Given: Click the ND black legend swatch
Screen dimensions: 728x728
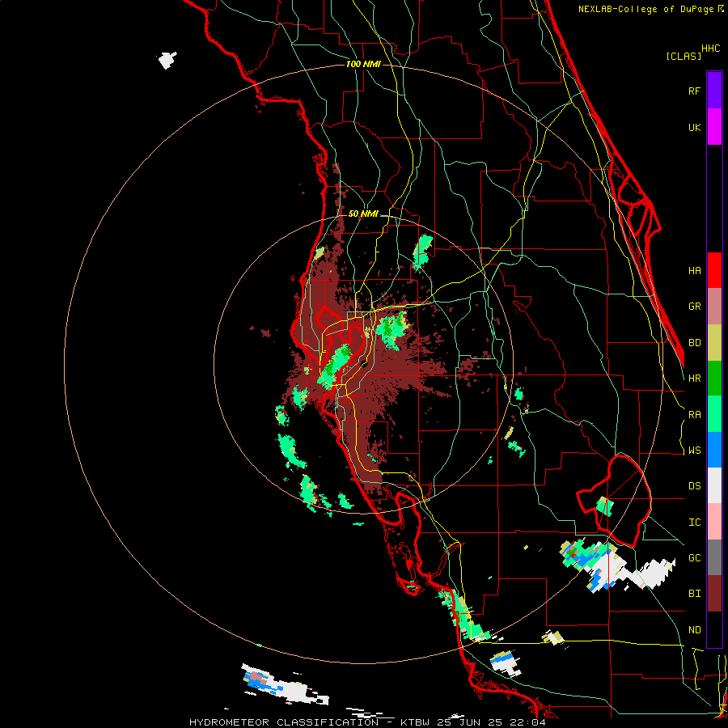Looking at the screenshot, I should [x=714, y=629].
